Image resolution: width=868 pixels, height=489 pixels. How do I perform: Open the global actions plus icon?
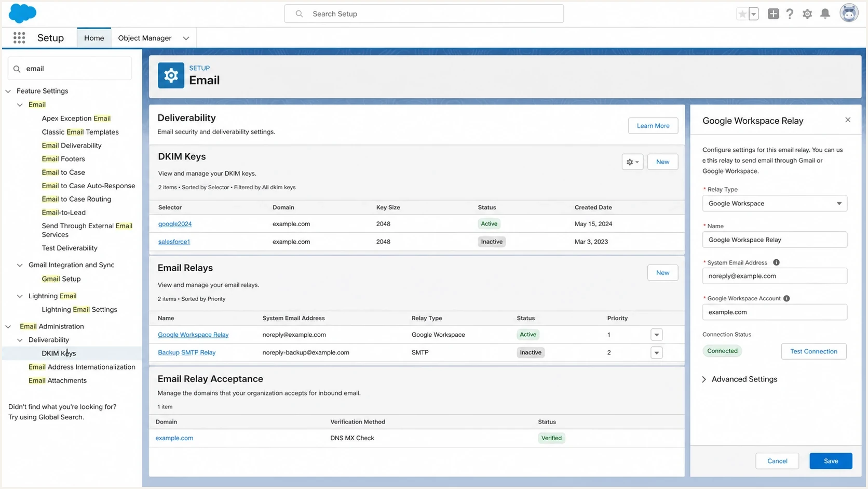click(x=773, y=14)
